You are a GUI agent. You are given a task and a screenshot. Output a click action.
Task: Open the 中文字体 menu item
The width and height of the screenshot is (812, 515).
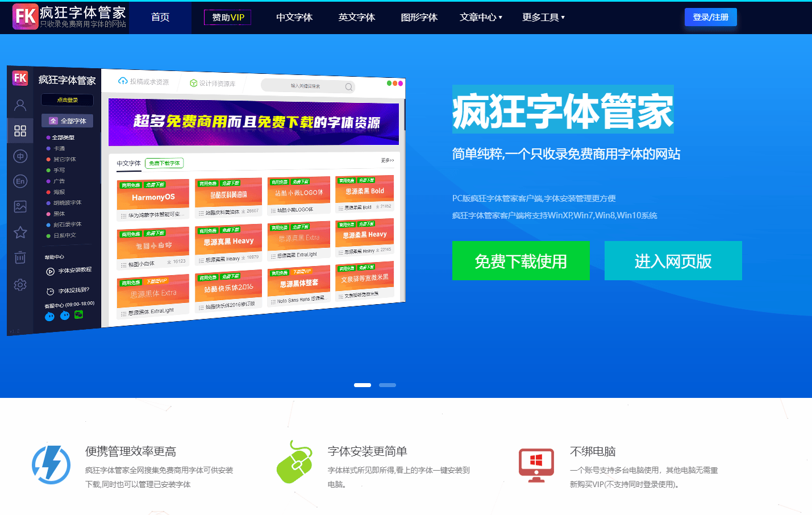[x=294, y=18]
